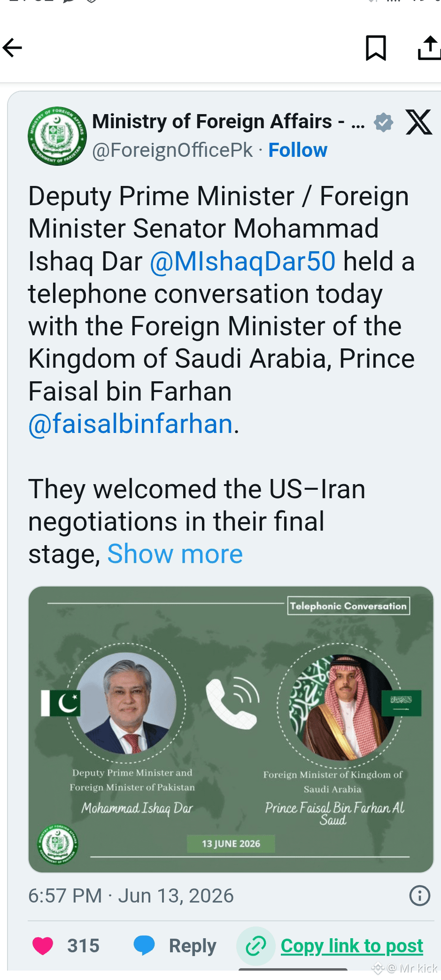Bookmark this post
This screenshot has height=980, width=441.
[376, 48]
